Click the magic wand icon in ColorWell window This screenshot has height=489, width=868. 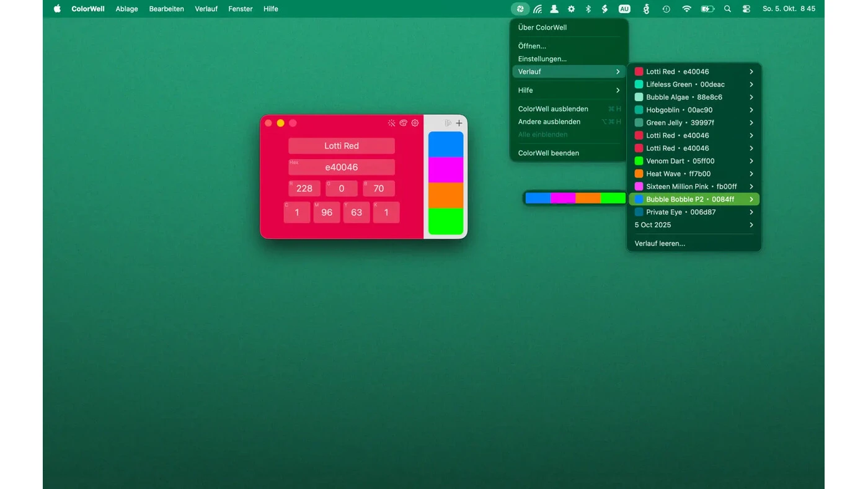pos(391,123)
